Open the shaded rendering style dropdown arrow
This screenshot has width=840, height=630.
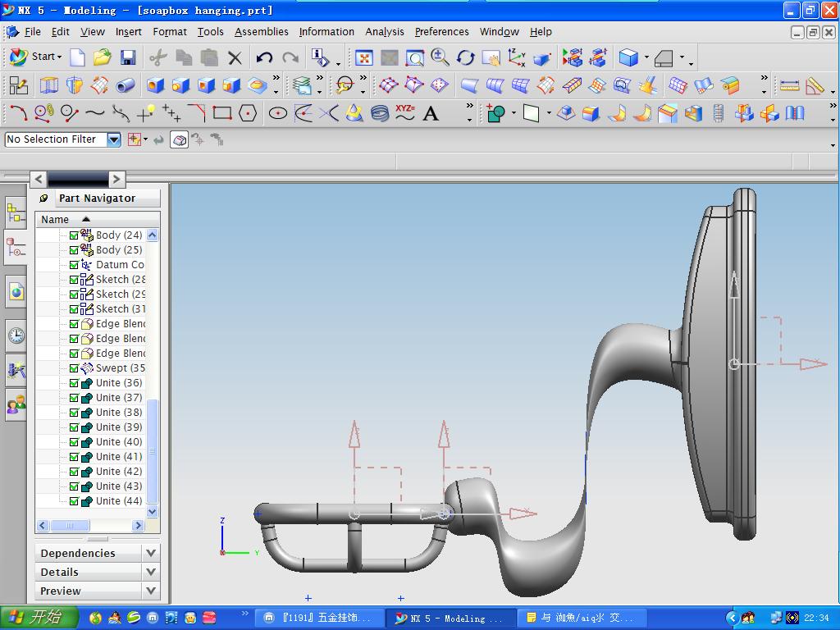(x=646, y=57)
